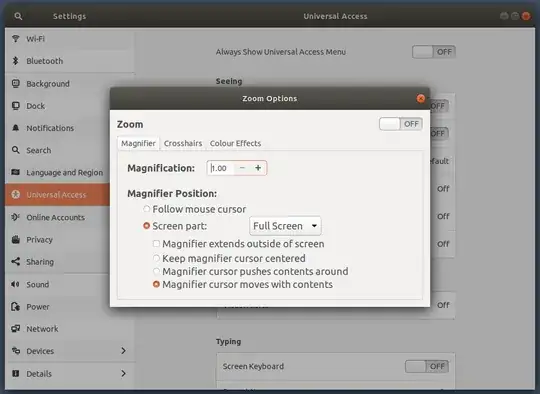Click the Magnification value field

point(221,168)
